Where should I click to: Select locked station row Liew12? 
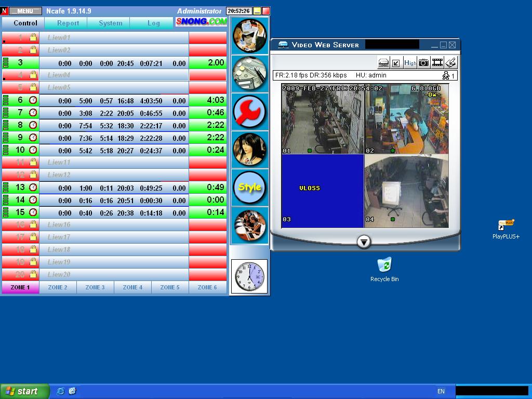point(114,175)
